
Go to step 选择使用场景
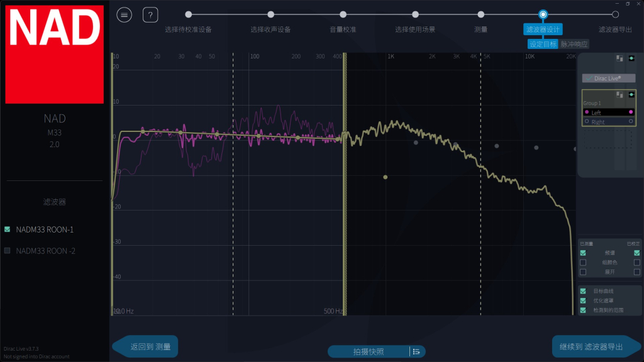[x=415, y=14]
